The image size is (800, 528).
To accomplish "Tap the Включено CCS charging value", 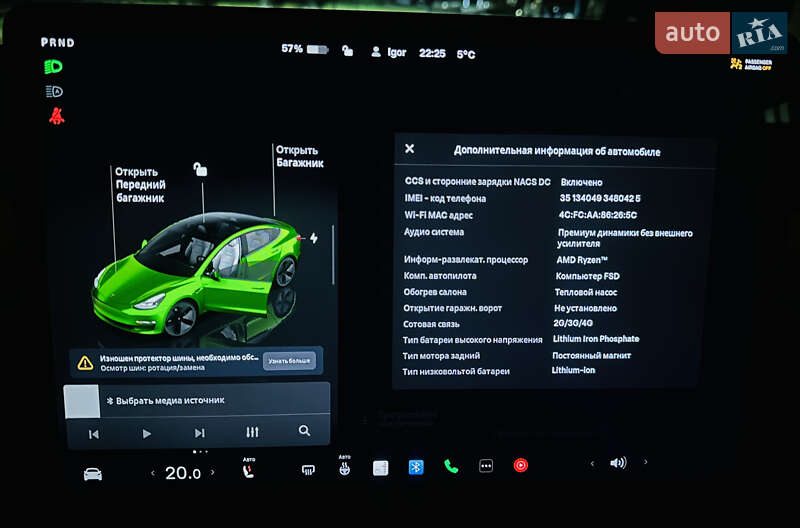I will [x=581, y=182].
